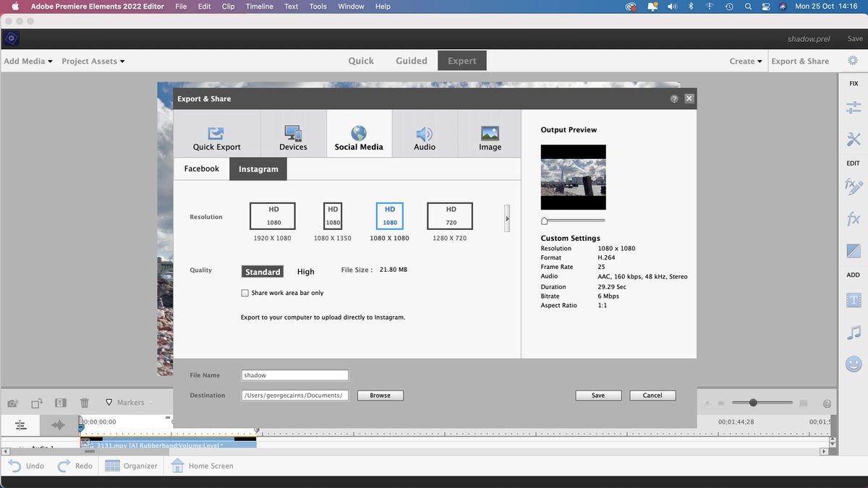The height and width of the screenshot is (488, 868).
Task: Open the macOS Control Center icon
Action: tap(766, 7)
